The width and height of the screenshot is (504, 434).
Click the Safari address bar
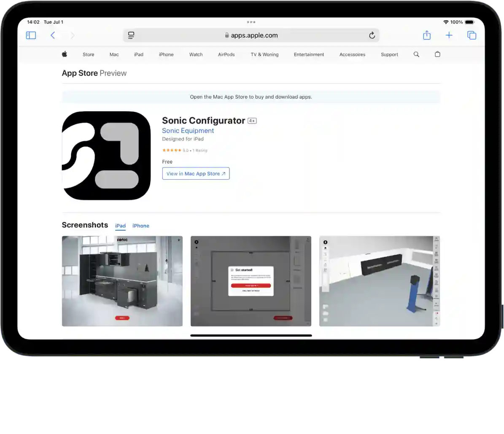tap(251, 35)
